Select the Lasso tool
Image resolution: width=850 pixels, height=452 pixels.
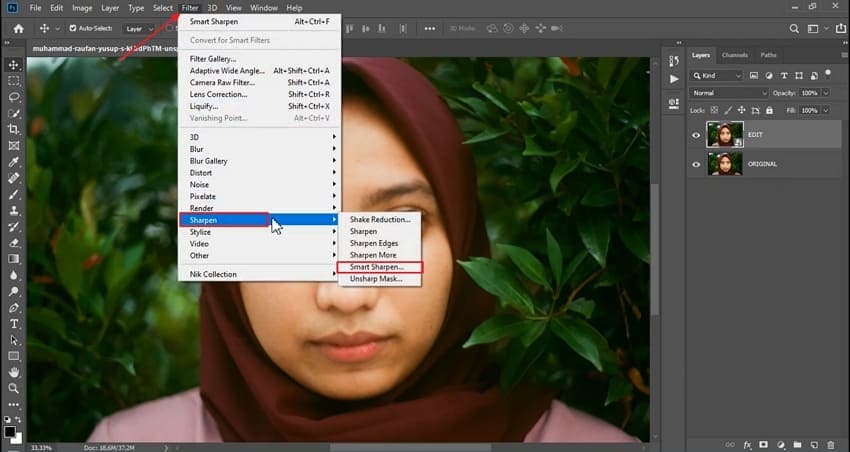14,97
